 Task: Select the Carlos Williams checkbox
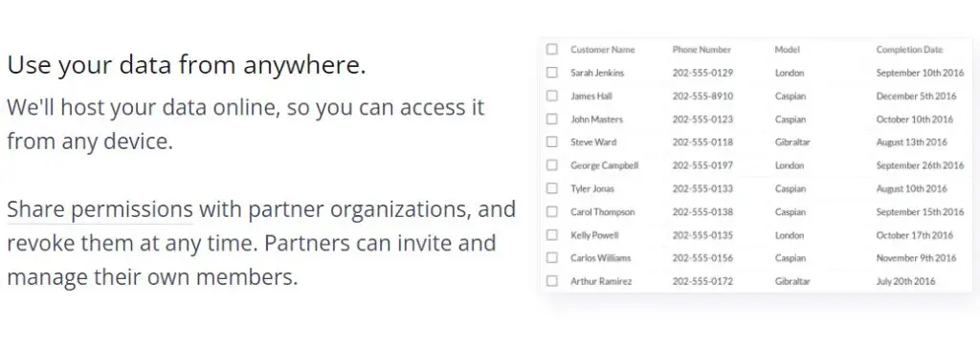point(551,257)
